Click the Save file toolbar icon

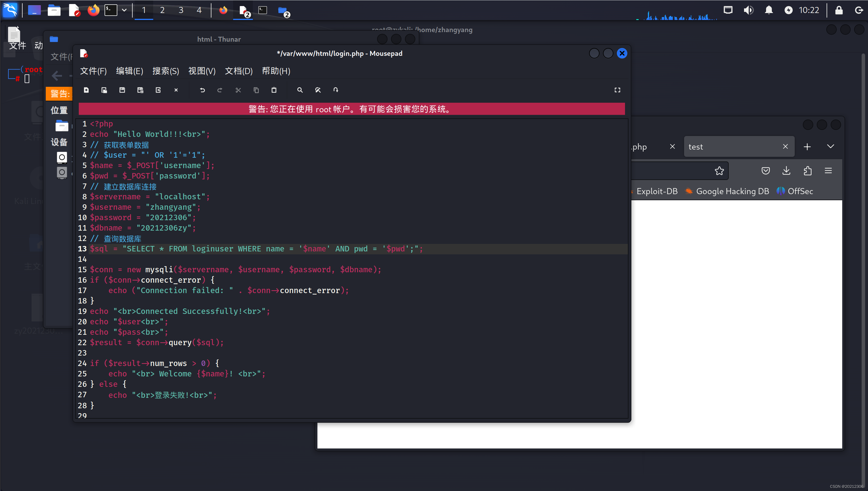(x=122, y=90)
